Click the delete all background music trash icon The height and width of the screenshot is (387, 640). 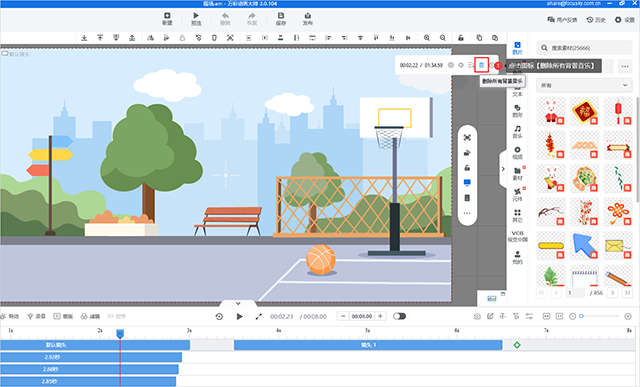(x=481, y=65)
